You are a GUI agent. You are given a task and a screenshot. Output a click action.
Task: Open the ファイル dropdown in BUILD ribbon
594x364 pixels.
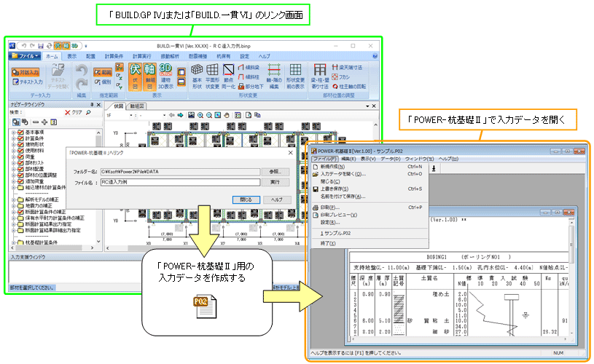coord(25,56)
